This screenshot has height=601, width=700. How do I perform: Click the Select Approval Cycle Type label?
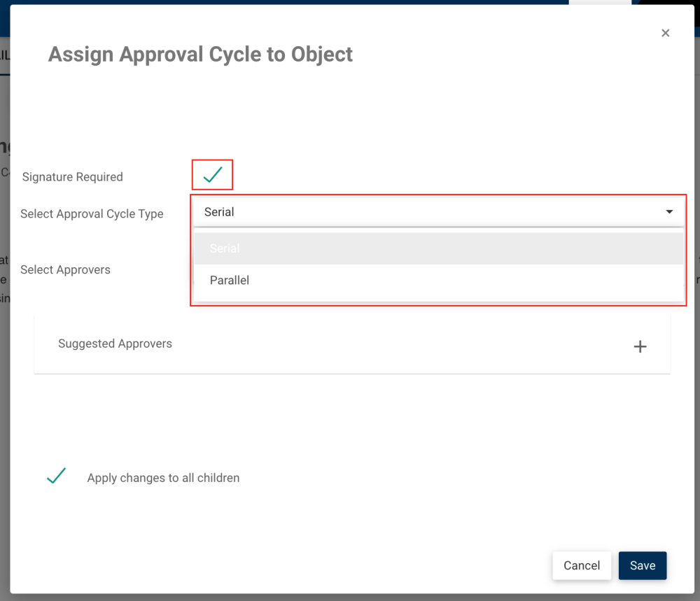[x=92, y=214]
